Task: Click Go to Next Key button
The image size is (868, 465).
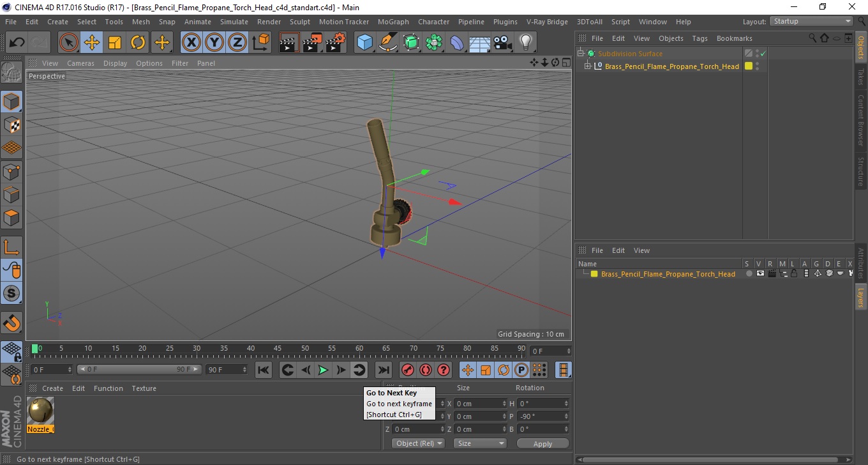Action: 359,370
